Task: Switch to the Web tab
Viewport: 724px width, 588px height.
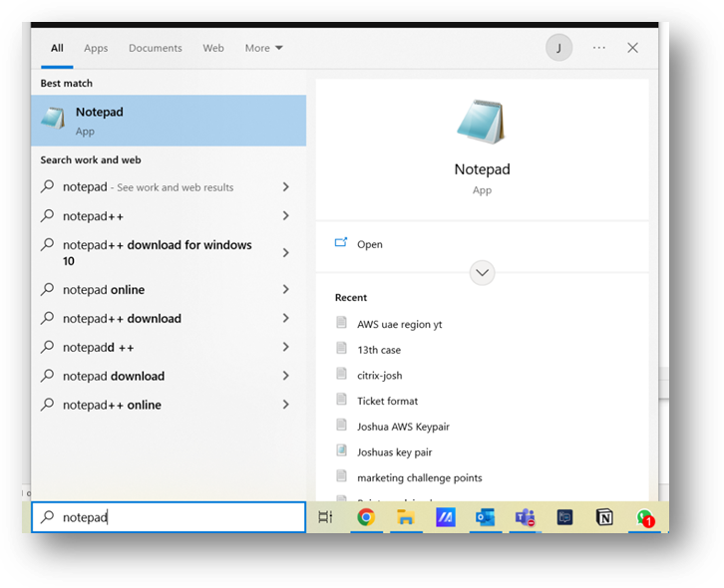Action: [x=213, y=48]
